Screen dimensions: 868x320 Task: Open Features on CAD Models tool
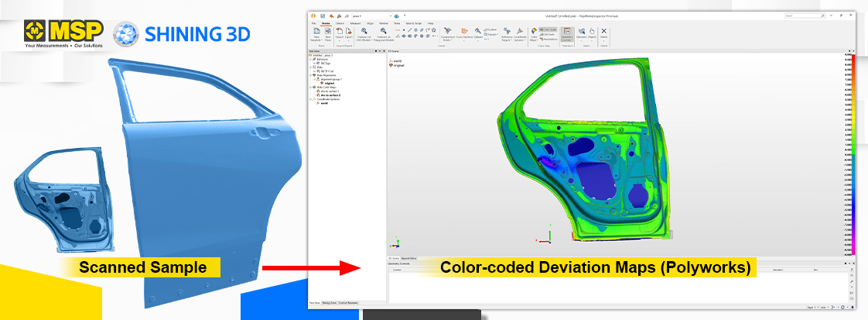[363, 34]
